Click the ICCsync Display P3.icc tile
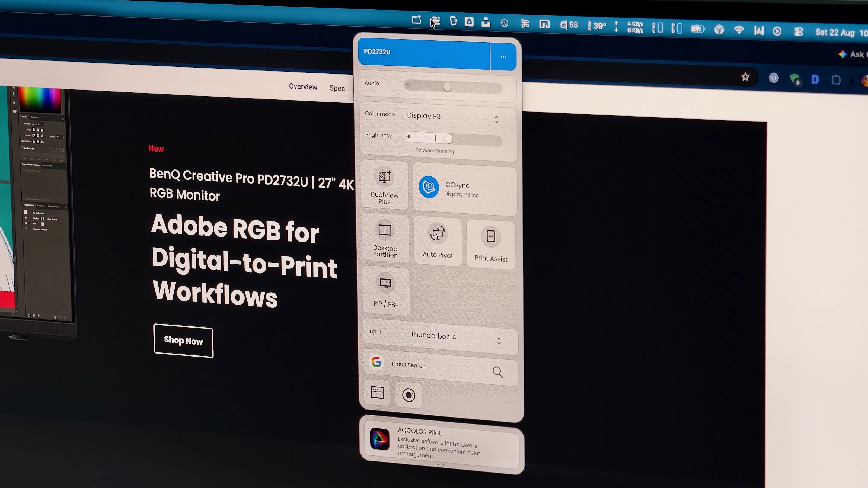Viewport: 868px width, 488px height. [465, 190]
